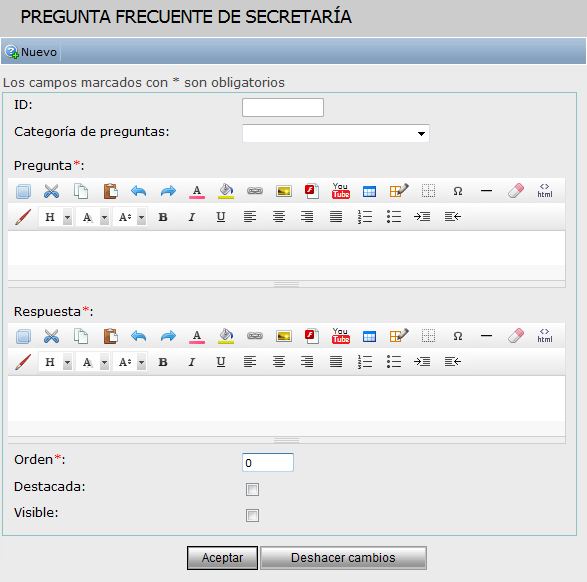
Task: Open text color picker in Respuesta editor
Action: click(197, 336)
